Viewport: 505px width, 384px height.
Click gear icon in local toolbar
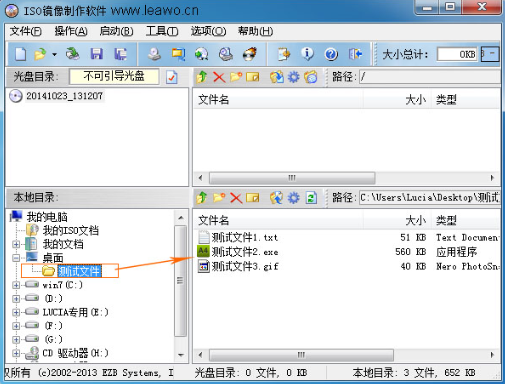coord(294,198)
